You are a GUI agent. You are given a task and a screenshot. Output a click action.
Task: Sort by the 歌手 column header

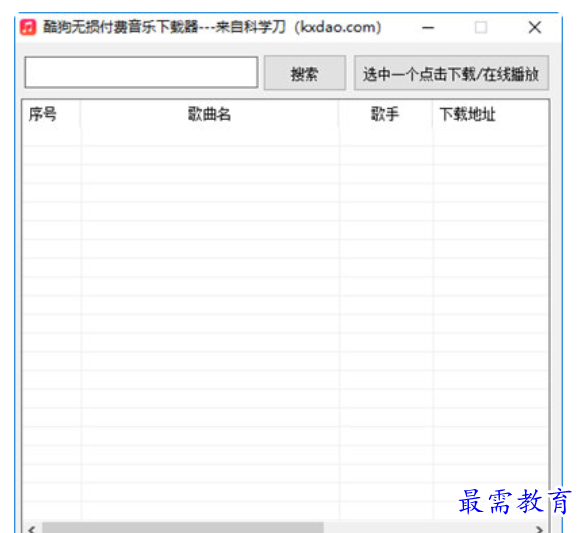(385, 114)
